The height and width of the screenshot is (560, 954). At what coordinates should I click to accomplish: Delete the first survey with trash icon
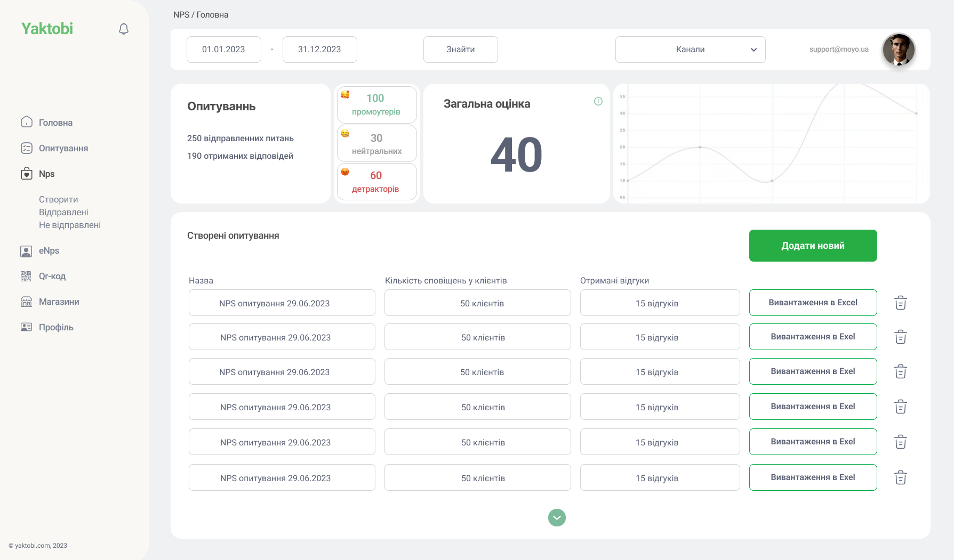click(900, 303)
